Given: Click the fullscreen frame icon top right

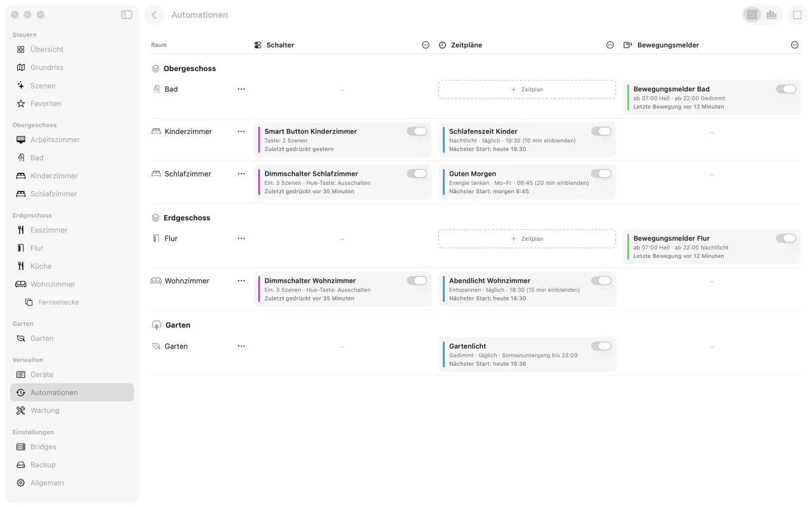Looking at the screenshot, I should [x=797, y=15].
